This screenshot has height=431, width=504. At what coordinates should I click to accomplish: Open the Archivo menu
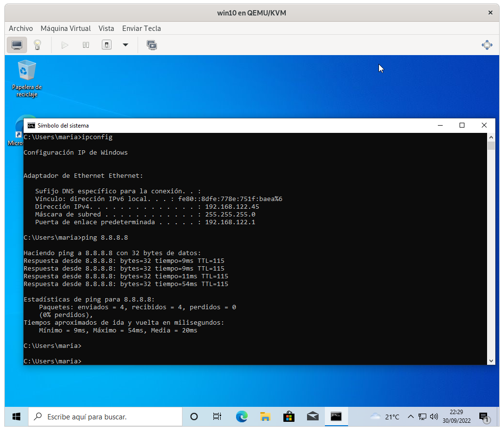21,29
